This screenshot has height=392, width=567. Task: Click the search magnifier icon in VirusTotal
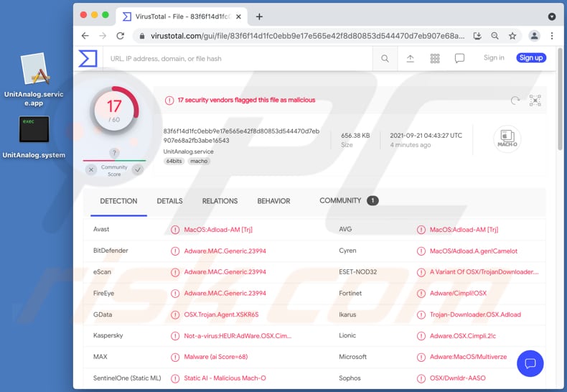(x=385, y=59)
